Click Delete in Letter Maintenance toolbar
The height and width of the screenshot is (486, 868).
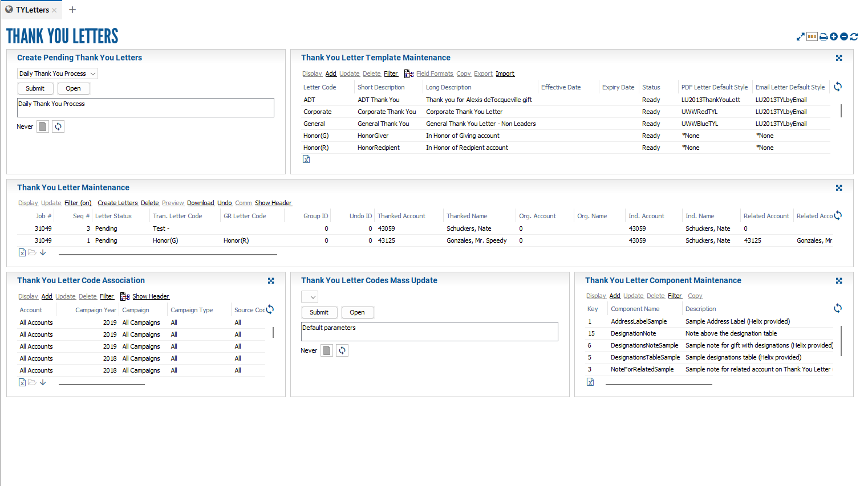pos(150,203)
